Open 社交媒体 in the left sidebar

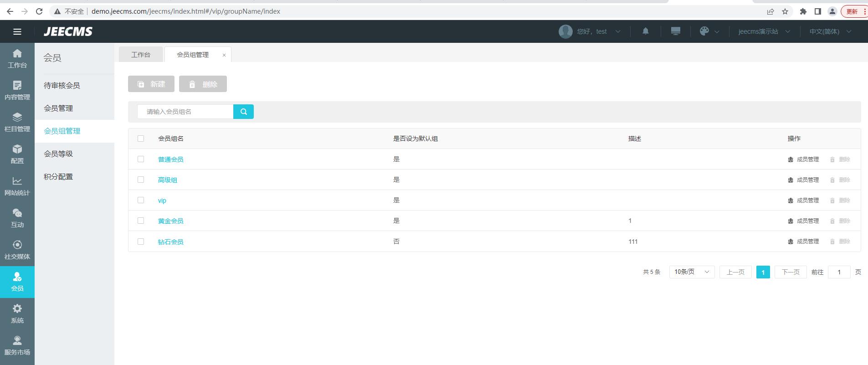click(17, 250)
